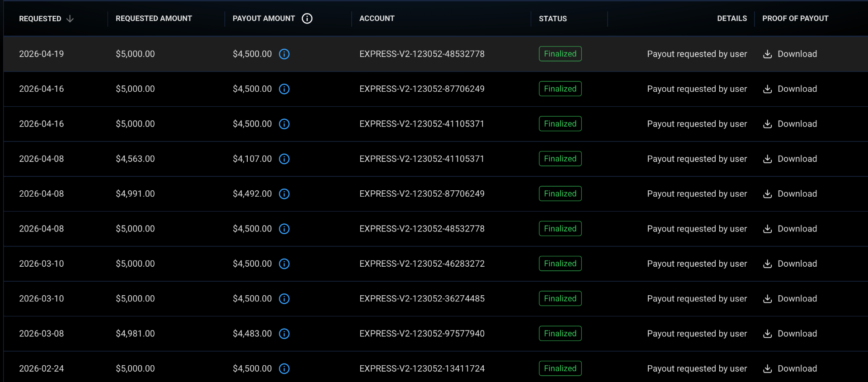The image size is (868, 382).
Task: Download proof for account ending 46283272
Action: (790, 264)
